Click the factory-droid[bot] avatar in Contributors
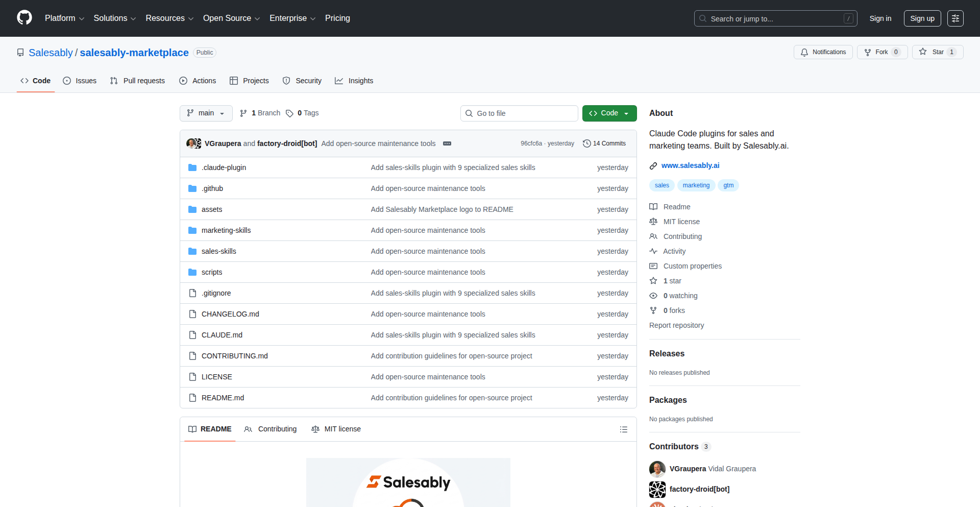This screenshot has width=980, height=507. click(657, 489)
